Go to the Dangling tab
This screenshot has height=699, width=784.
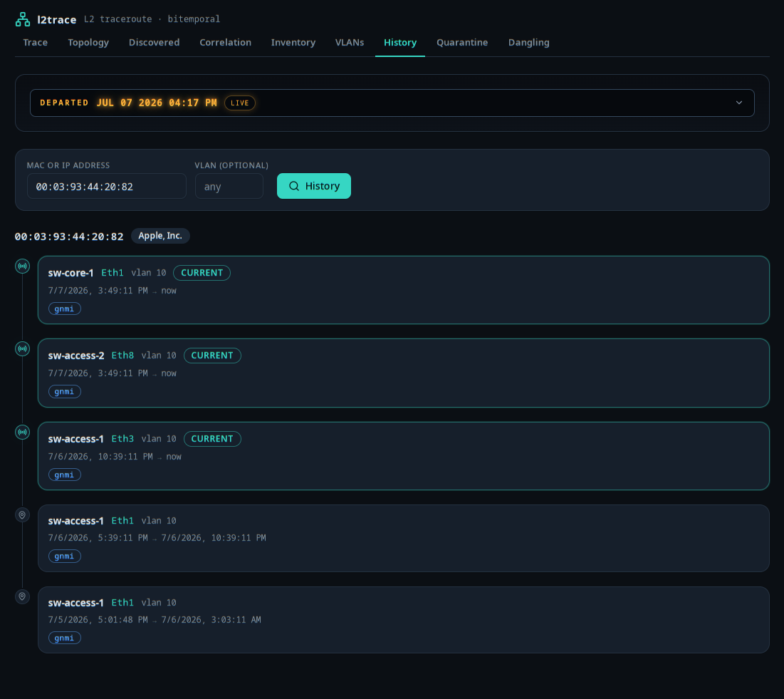[x=528, y=43]
